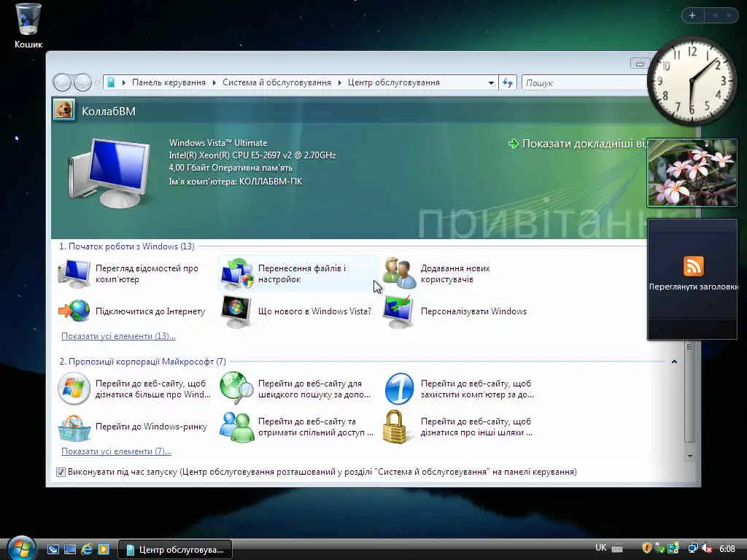Open the address bar history dropdown arrow
747x560 pixels.
[491, 83]
